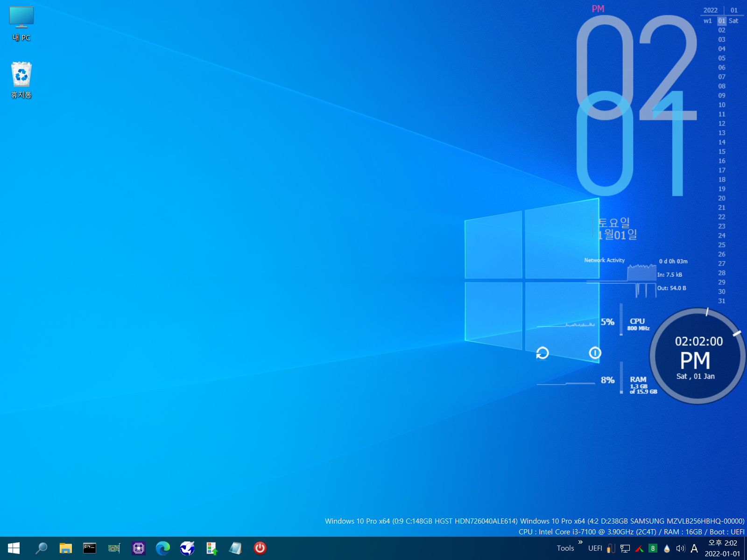Viewport: 747px width, 560px height.
Task: Click the RAM 1.3 GB meter
Action: pos(643,385)
